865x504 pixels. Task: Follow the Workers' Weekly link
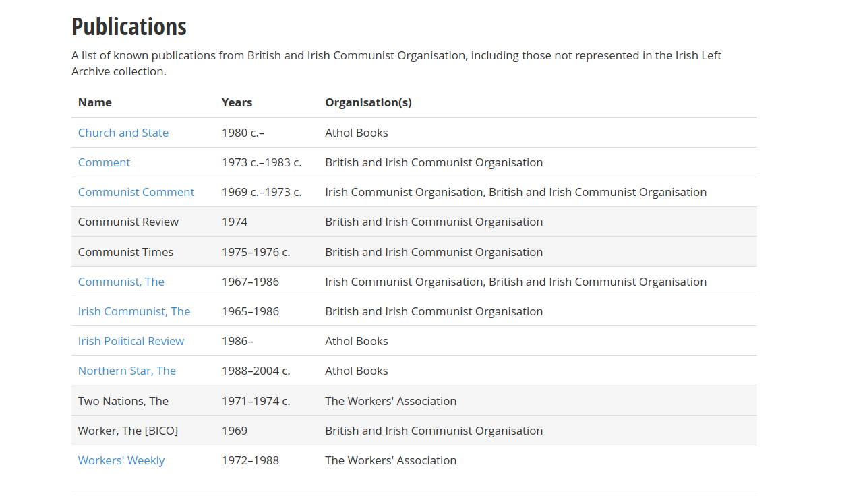(121, 460)
